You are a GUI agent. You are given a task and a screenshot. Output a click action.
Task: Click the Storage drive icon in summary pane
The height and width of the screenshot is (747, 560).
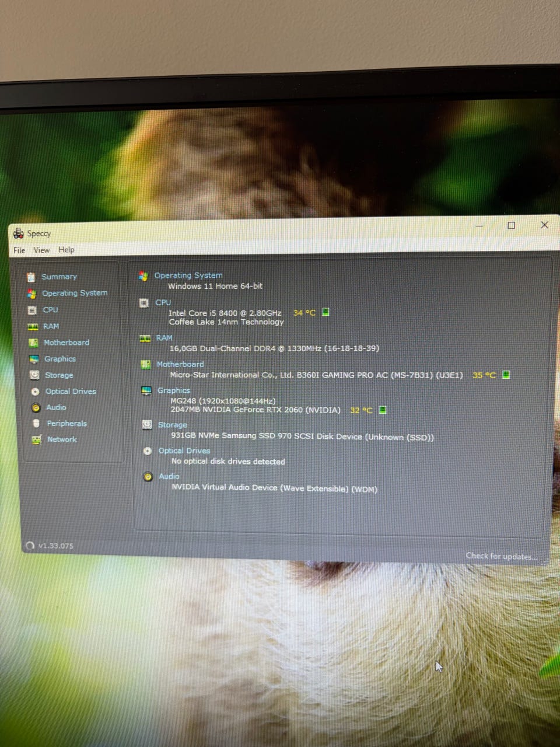pyautogui.click(x=147, y=425)
